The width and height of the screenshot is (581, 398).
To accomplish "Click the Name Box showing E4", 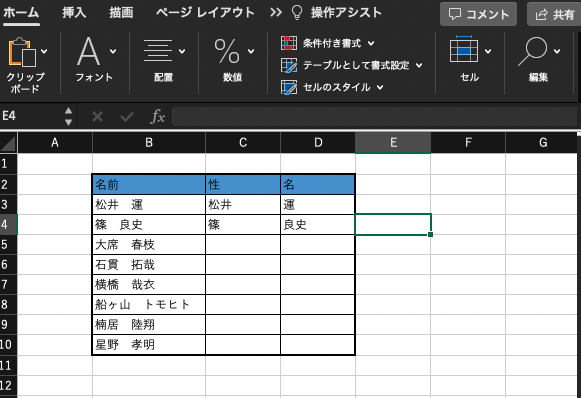I will (31, 116).
